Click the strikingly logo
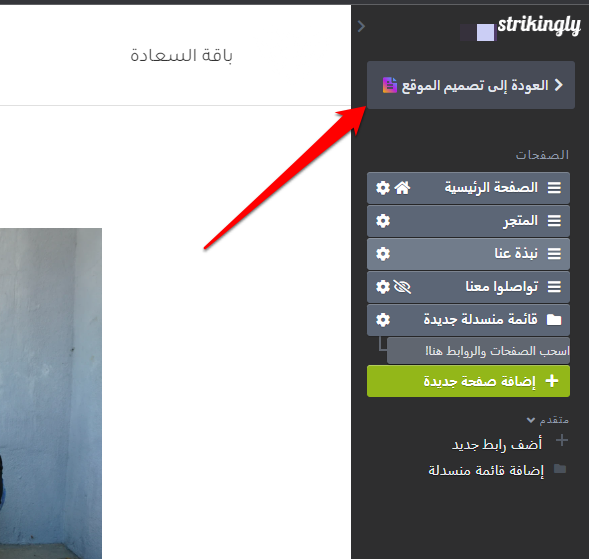 coord(539,26)
